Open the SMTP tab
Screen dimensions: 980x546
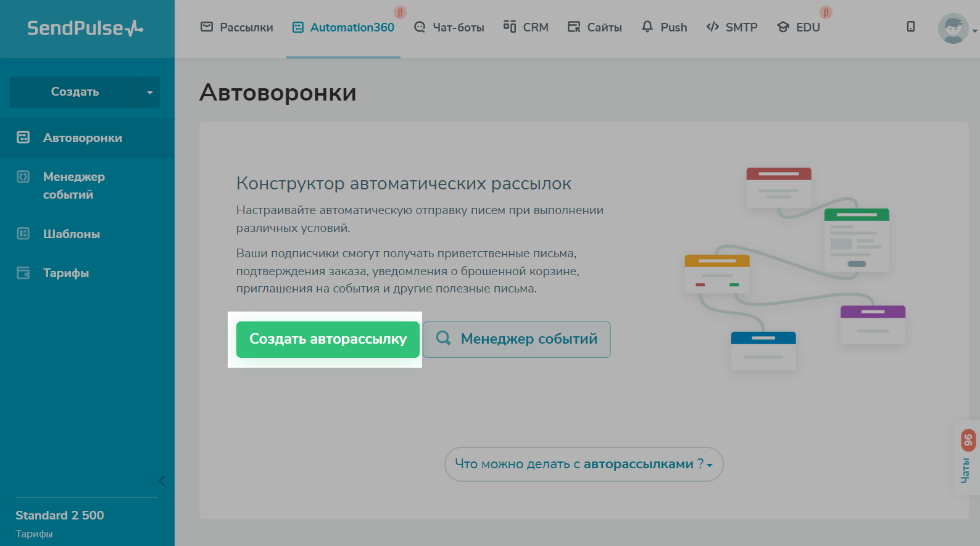pyautogui.click(x=732, y=27)
